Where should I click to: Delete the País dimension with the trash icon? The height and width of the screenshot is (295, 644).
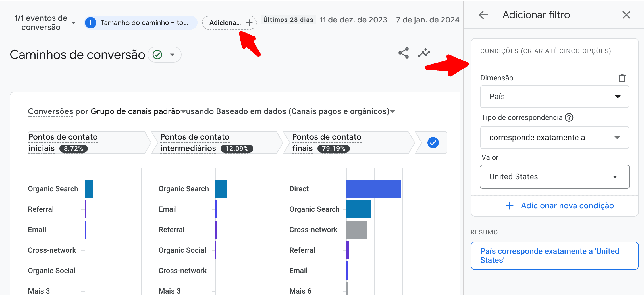(622, 78)
